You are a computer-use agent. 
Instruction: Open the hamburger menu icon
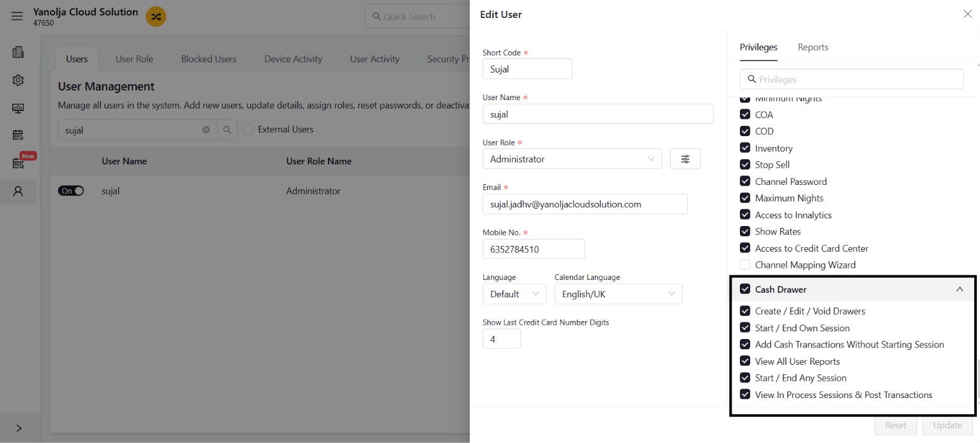(17, 17)
